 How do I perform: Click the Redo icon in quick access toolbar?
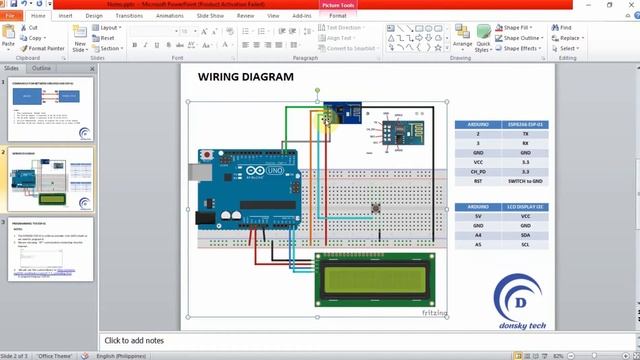click(39, 4)
